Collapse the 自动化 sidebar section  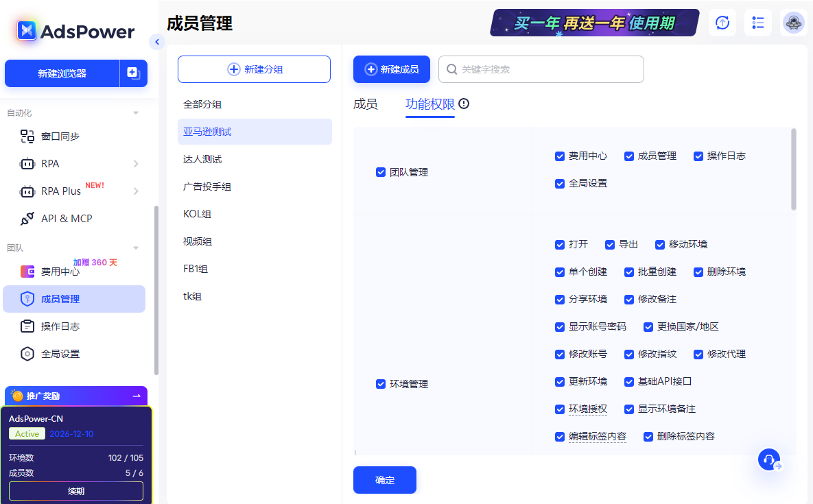[135, 112]
